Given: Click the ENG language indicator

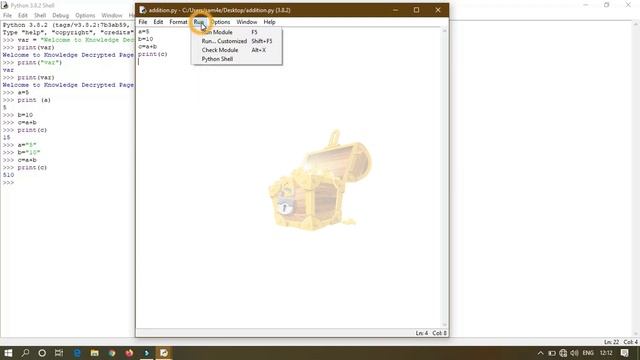Looking at the screenshot, I should pyautogui.click(x=588, y=353).
